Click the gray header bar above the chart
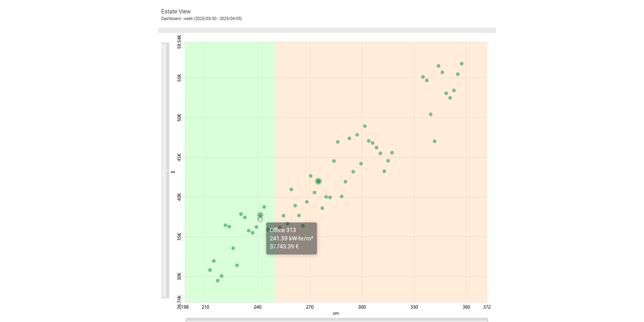Image resolution: width=644 pixels, height=322 pixels. (x=327, y=30)
